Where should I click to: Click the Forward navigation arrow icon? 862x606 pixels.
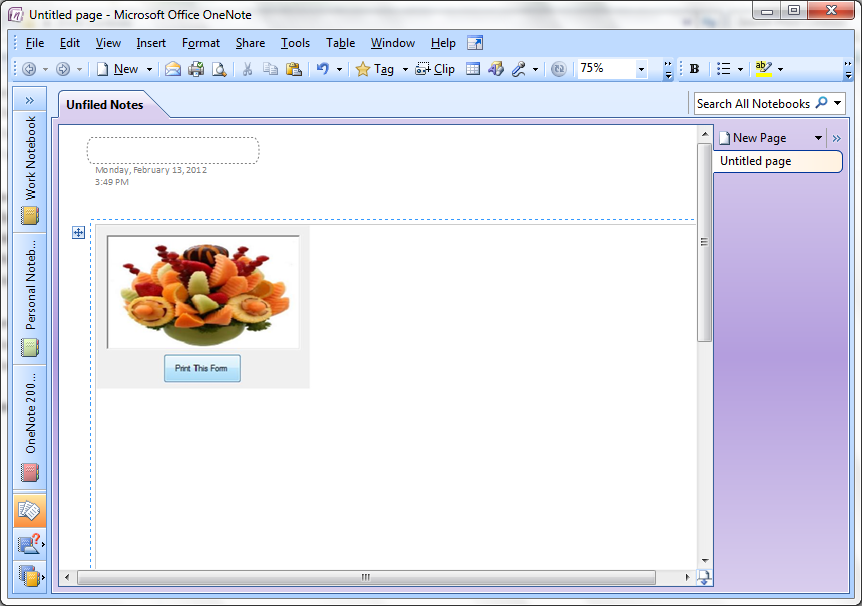[x=63, y=69]
